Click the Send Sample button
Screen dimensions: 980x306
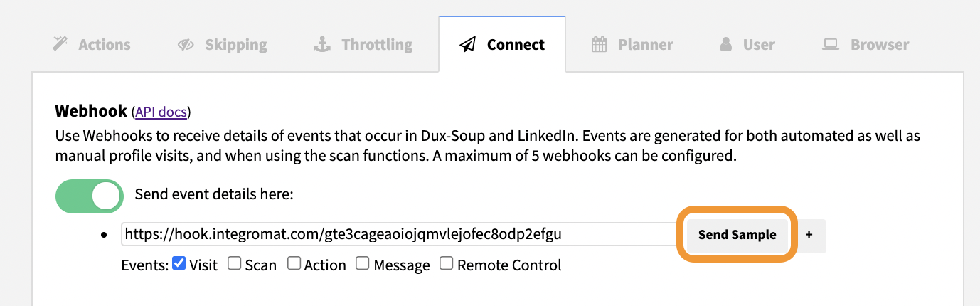tap(737, 235)
